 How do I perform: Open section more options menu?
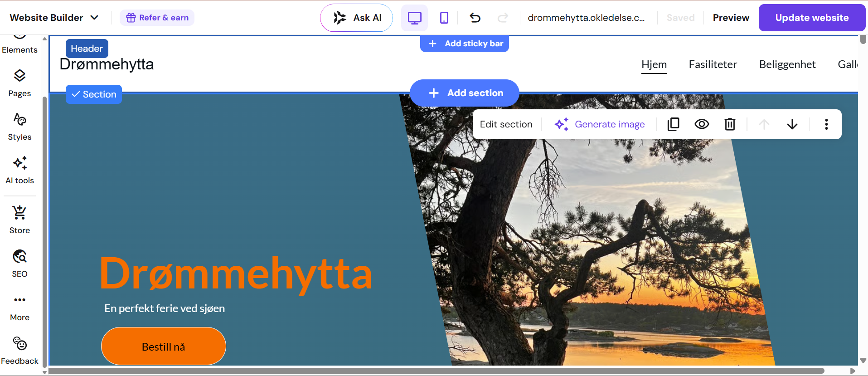pyautogui.click(x=826, y=124)
